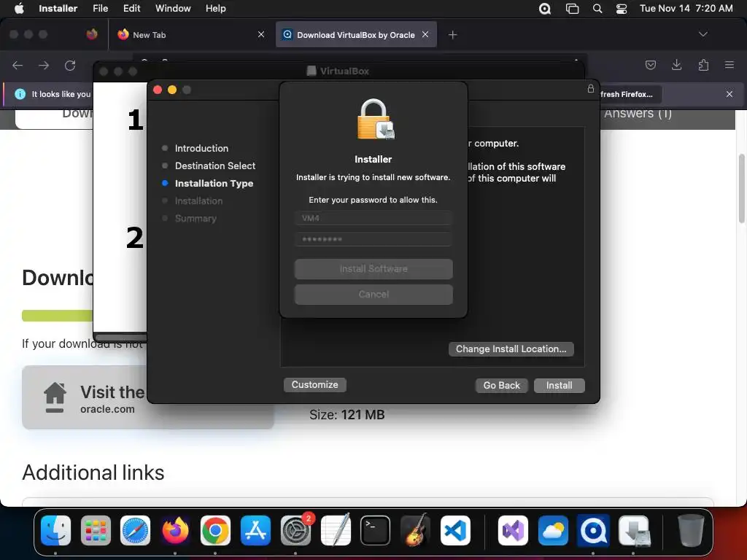This screenshot has height=560, width=747.
Task: Click the Customize button
Action: [315, 385]
